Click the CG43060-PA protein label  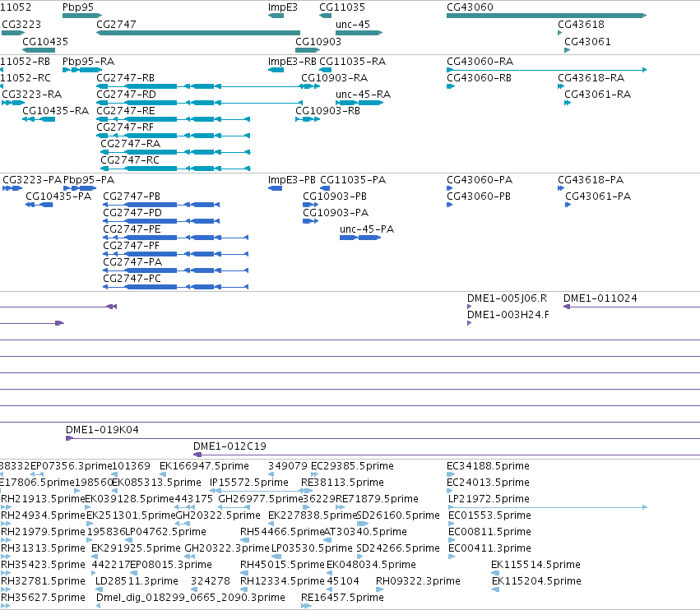pyautogui.click(x=480, y=180)
